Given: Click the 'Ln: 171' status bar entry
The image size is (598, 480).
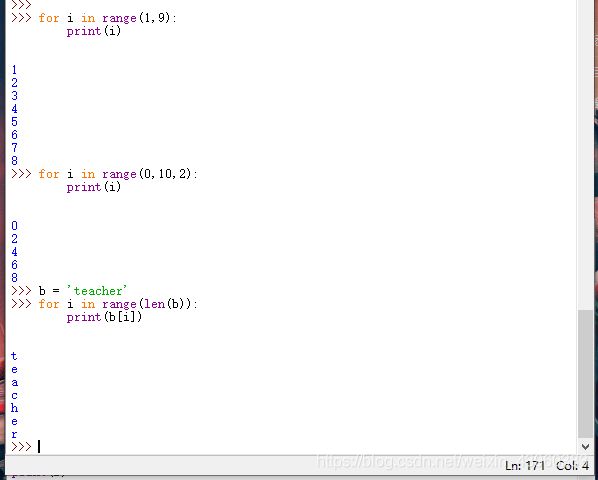Looking at the screenshot, I should point(526,466).
